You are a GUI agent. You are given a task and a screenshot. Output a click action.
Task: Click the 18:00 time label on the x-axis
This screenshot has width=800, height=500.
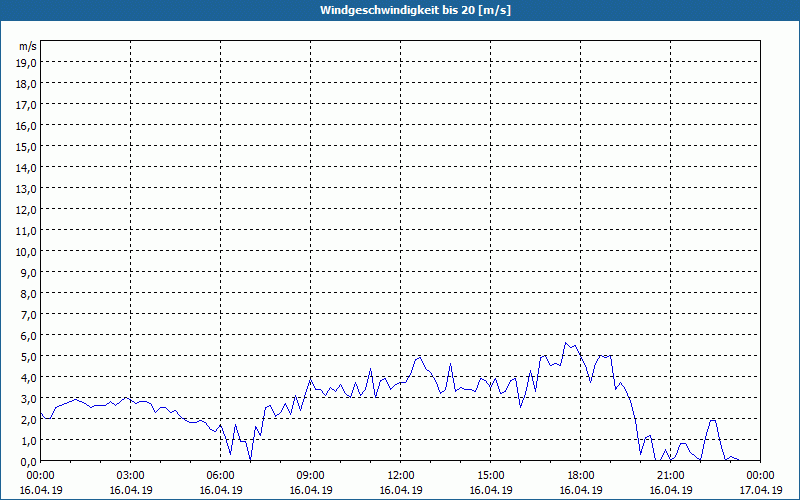click(x=581, y=476)
